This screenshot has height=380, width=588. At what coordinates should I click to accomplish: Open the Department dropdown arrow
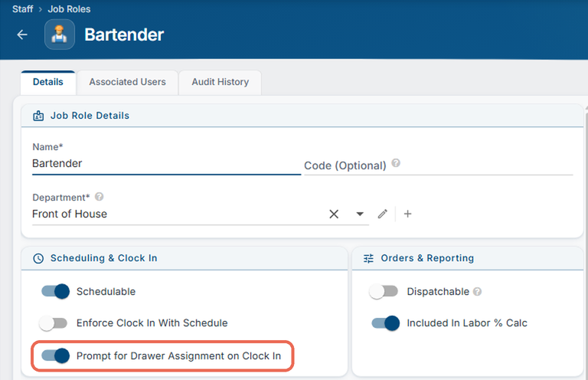[360, 215]
